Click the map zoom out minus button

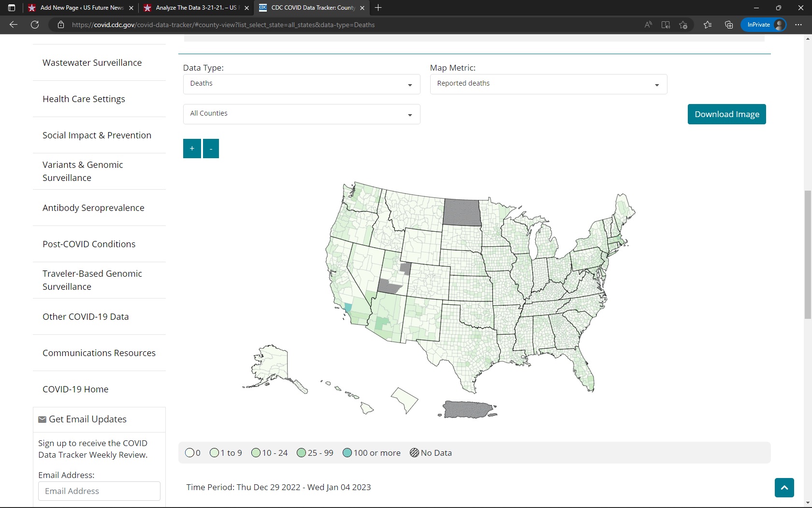click(211, 149)
